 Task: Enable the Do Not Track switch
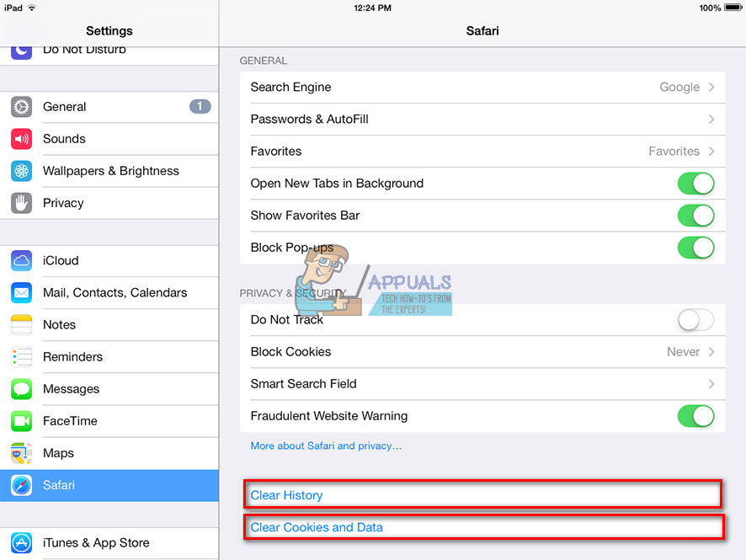click(x=695, y=320)
